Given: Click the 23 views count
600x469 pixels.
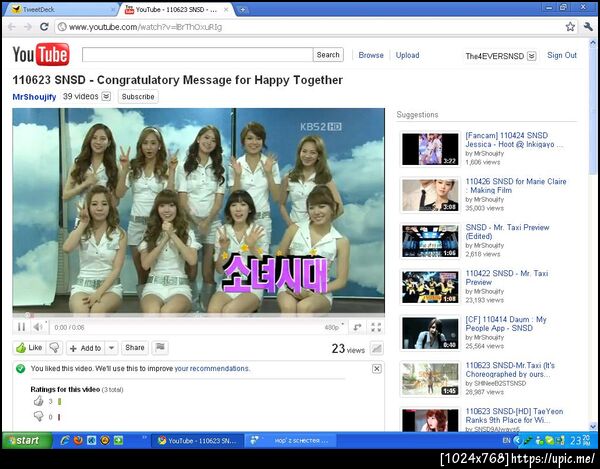Looking at the screenshot, I should click(x=348, y=348).
